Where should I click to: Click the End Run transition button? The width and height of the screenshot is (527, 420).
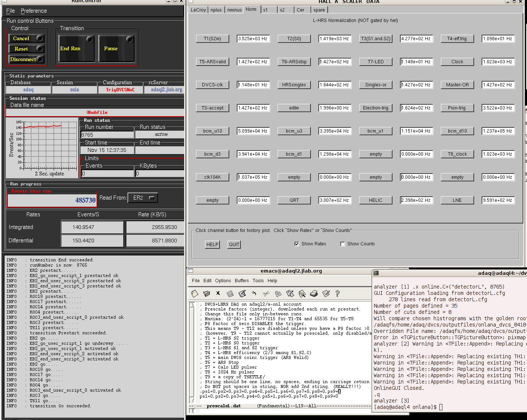click(x=76, y=48)
